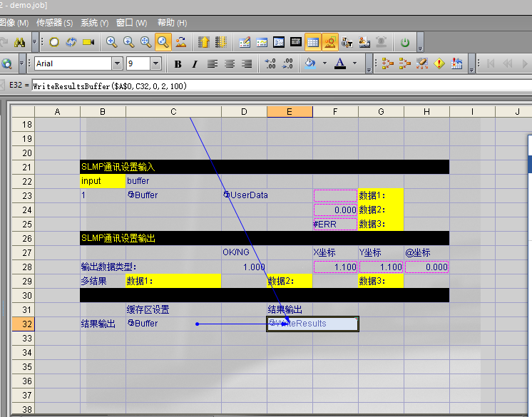Click the text/gear settings icon
This screenshot has height=417, width=532.
[x=347, y=42]
